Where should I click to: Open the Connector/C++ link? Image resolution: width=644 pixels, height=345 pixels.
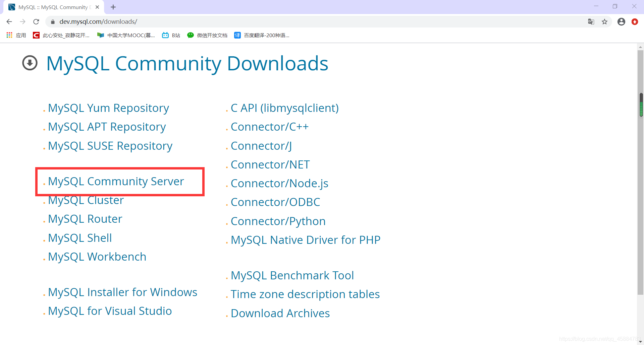pyautogui.click(x=270, y=127)
